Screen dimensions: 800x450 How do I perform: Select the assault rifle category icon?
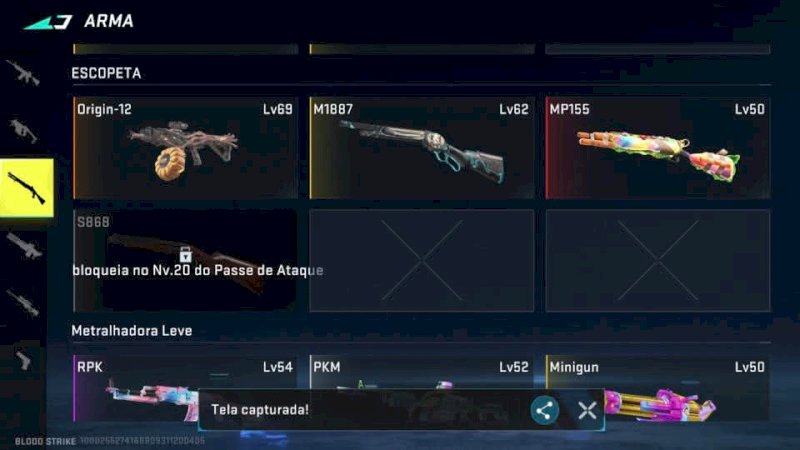click(23, 73)
